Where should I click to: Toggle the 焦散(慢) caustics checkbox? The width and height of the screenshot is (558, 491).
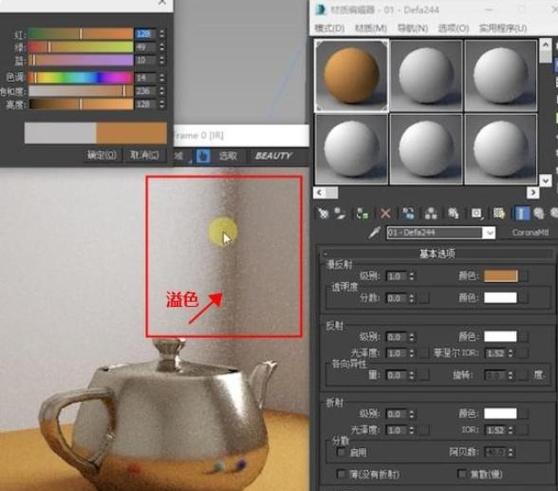click(x=462, y=474)
